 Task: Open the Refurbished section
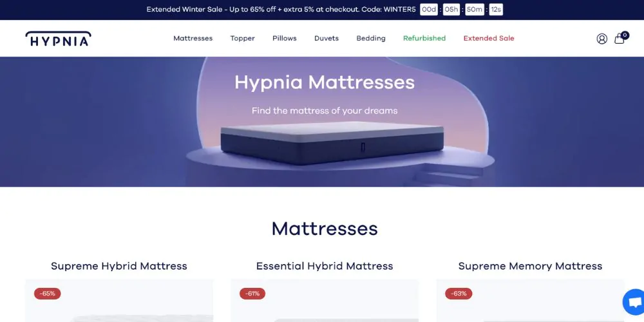pos(424,38)
